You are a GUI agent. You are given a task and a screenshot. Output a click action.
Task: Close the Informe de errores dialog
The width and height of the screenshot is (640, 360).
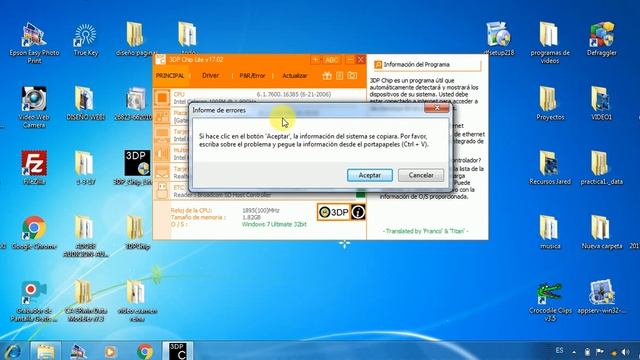tap(437, 108)
